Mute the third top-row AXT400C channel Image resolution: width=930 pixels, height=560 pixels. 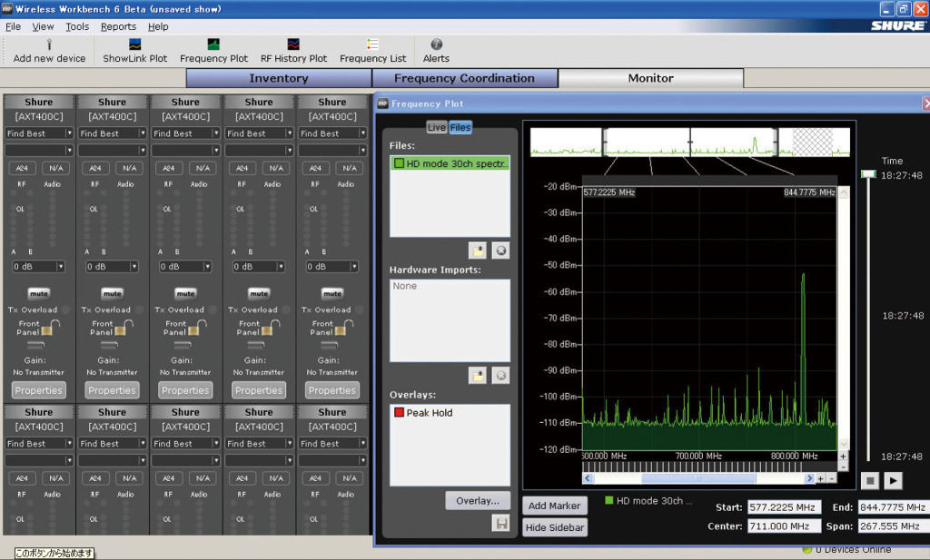click(185, 293)
